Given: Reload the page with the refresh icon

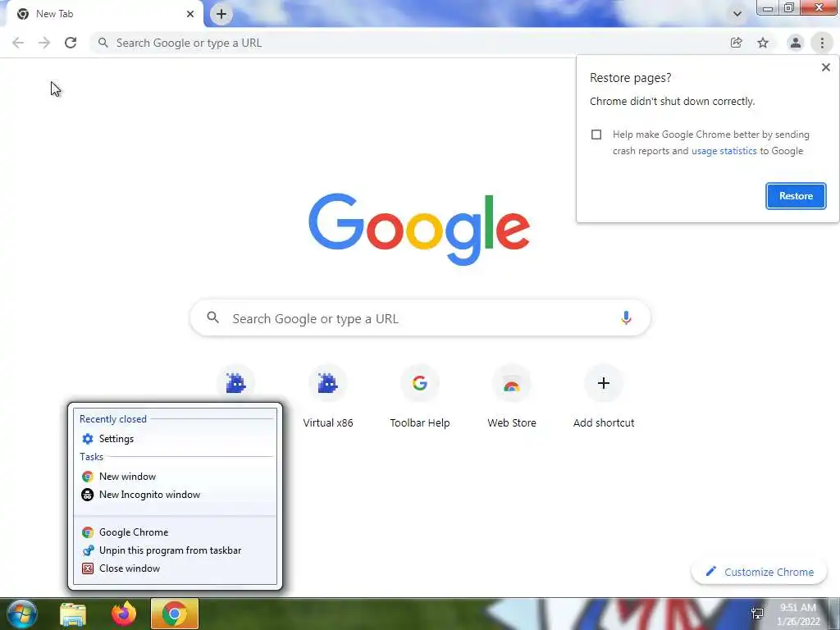Looking at the screenshot, I should point(71,43).
